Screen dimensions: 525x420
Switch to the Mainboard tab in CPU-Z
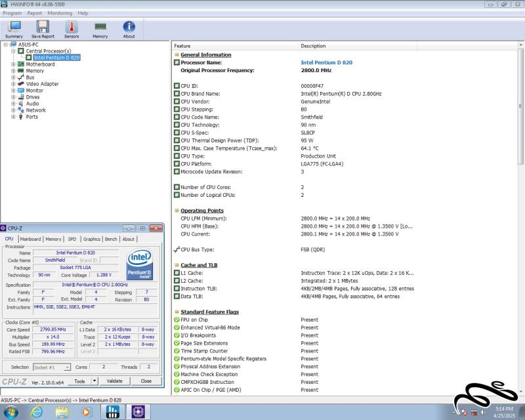click(30, 239)
